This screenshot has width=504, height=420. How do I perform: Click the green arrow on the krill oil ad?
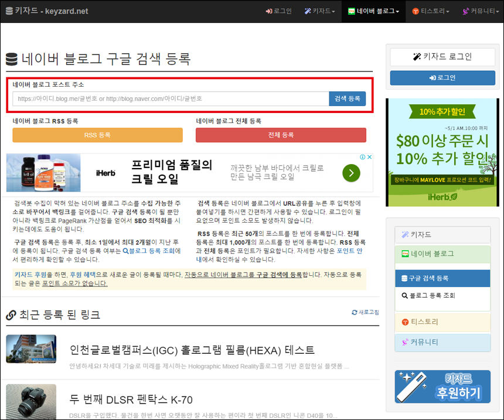(x=351, y=173)
